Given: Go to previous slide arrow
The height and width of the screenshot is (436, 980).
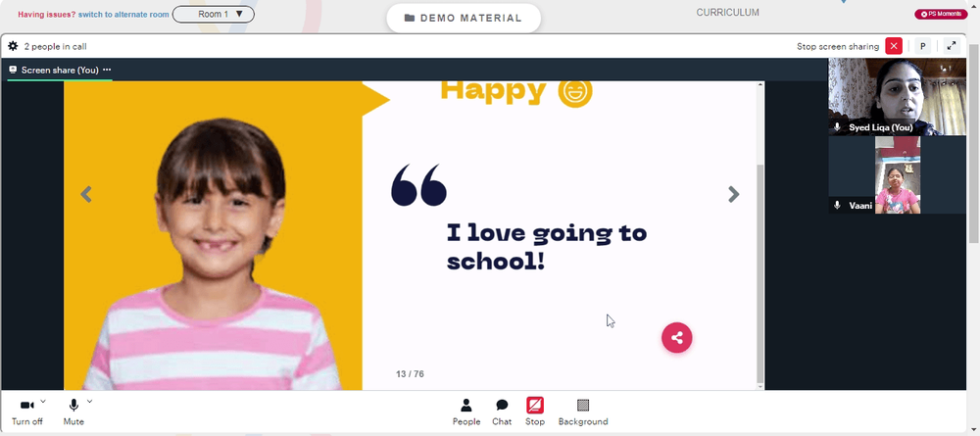Looking at the screenshot, I should tap(86, 194).
